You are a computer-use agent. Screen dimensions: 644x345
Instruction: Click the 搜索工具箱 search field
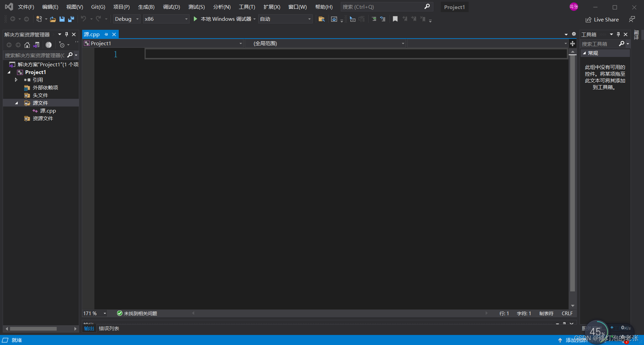point(600,44)
